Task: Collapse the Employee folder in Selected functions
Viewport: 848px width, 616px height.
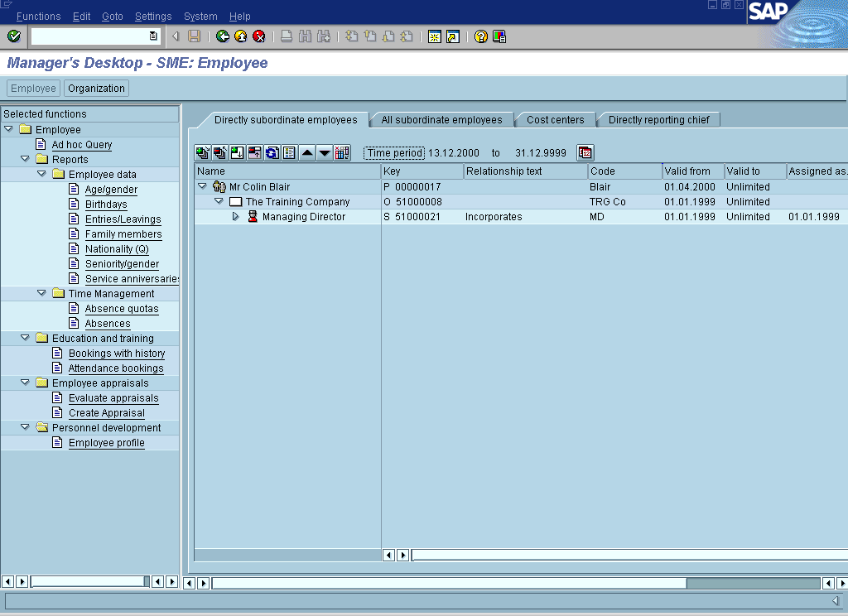Action: click(8, 129)
